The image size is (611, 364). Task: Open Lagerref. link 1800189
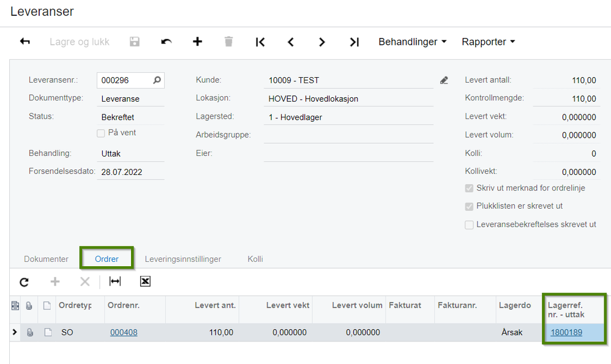point(566,332)
